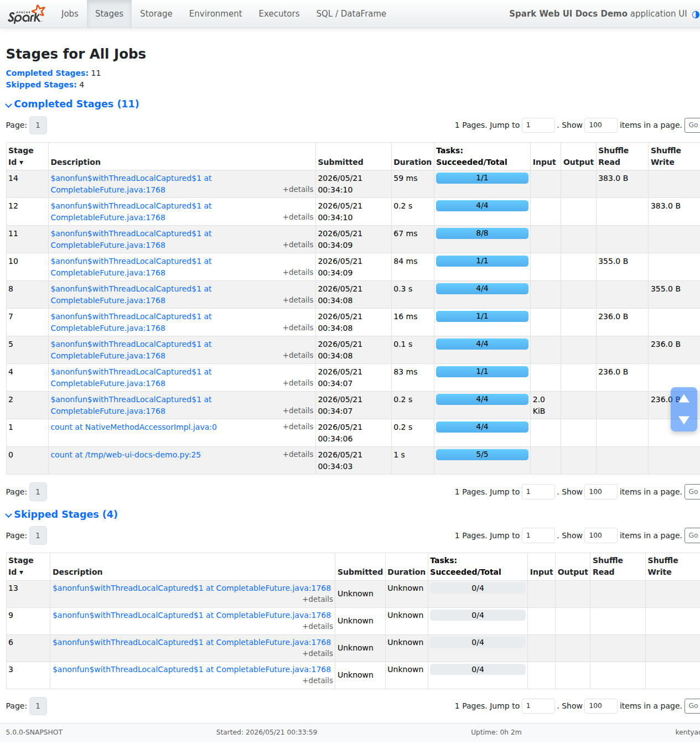Follow the Completed Stages summary link
Screen dimensions: 700x744
(47, 73)
